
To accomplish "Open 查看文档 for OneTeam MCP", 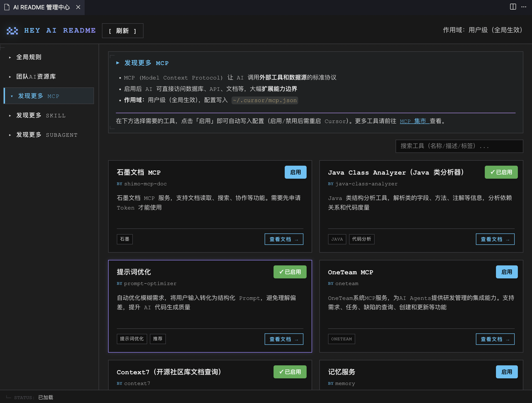I will (495, 339).
